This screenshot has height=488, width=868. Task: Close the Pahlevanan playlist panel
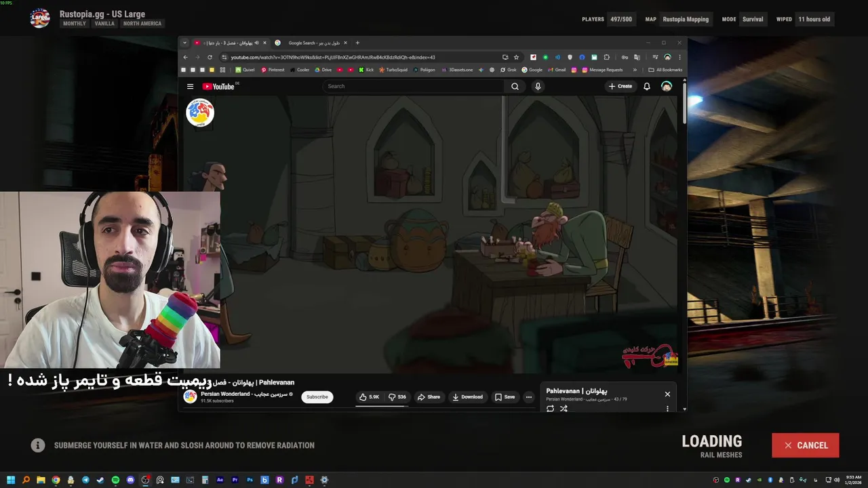coord(667,394)
